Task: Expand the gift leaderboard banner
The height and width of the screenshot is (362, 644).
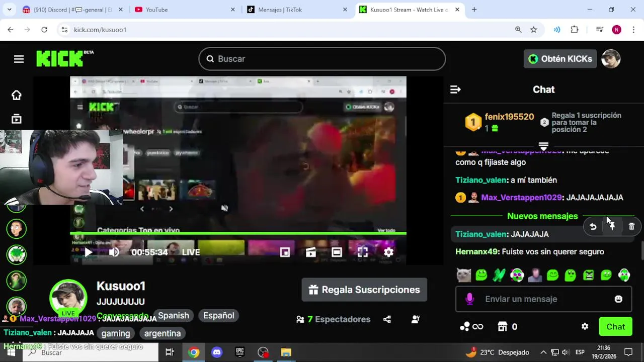Action: point(543,146)
